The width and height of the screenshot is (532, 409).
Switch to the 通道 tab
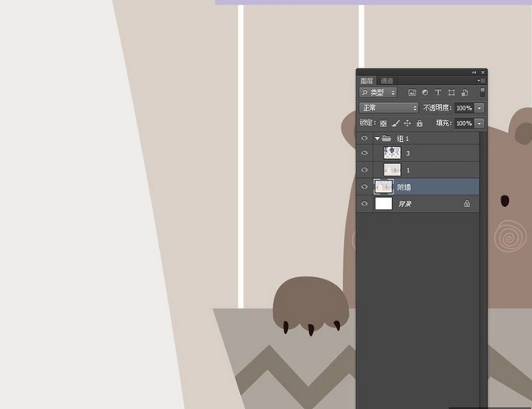(387, 81)
